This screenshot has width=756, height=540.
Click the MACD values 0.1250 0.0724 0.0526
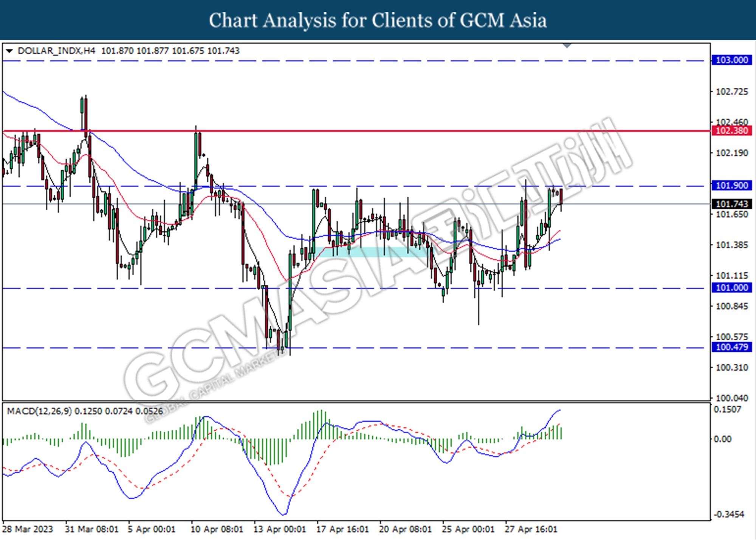(119, 411)
